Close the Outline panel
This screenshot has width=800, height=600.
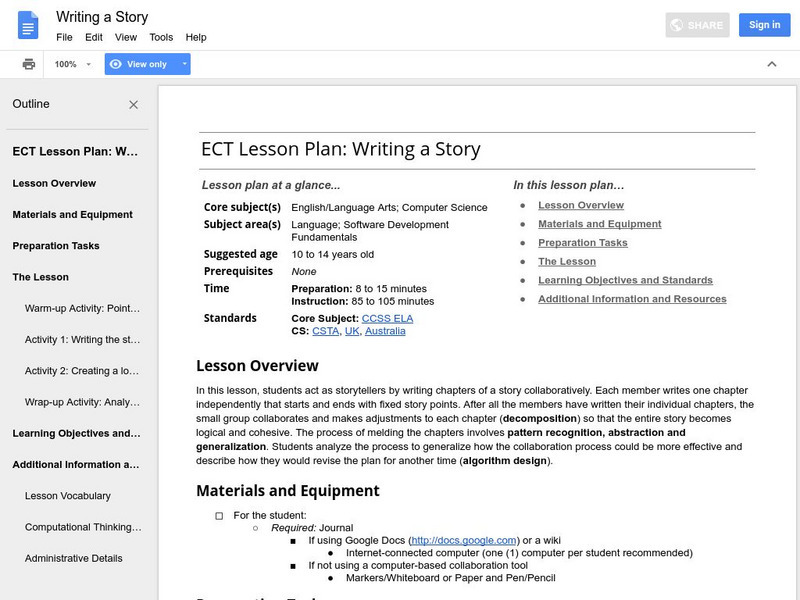coord(134,105)
